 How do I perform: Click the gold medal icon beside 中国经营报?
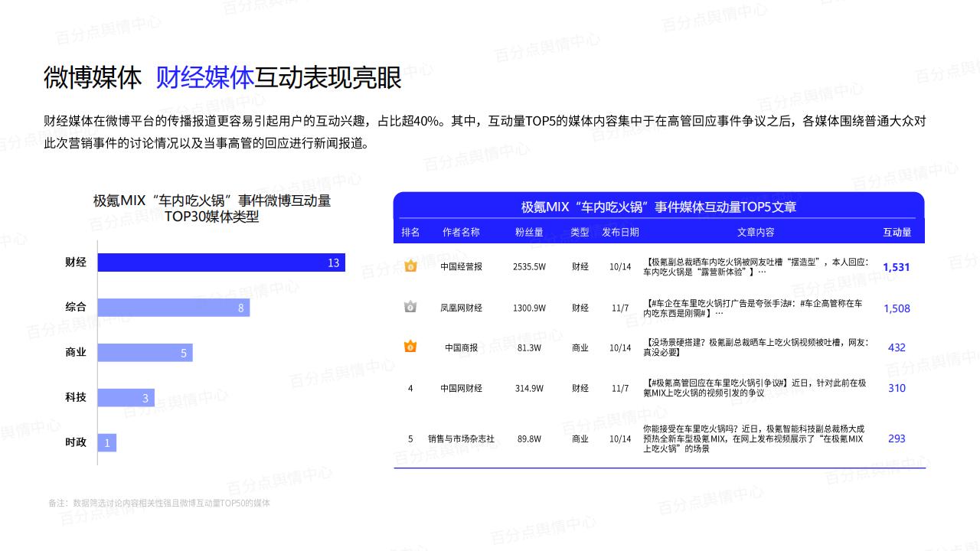pyautogui.click(x=410, y=266)
